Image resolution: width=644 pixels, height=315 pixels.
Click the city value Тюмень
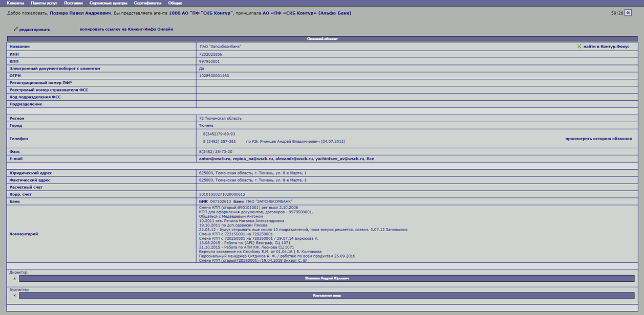tap(206, 126)
